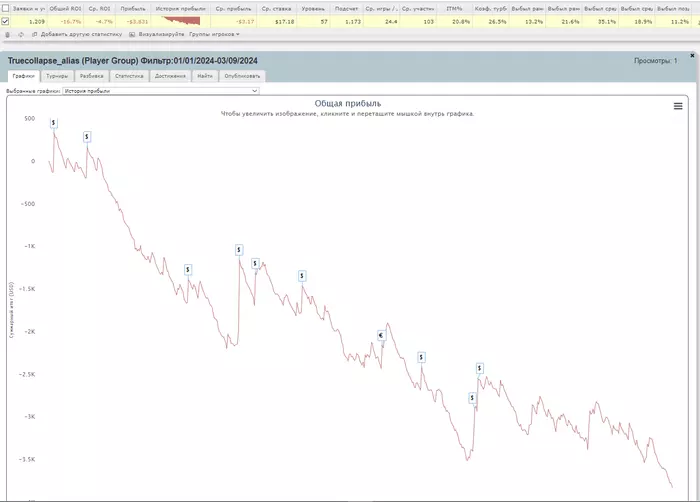Click the 1,209 entries count cell
This screenshot has height=502, width=700.
(29, 21)
